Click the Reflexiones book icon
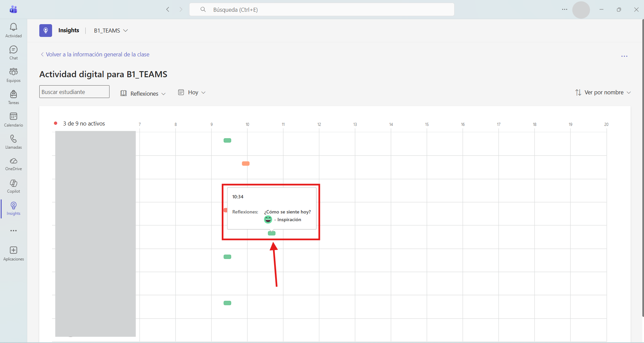 pos(124,93)
